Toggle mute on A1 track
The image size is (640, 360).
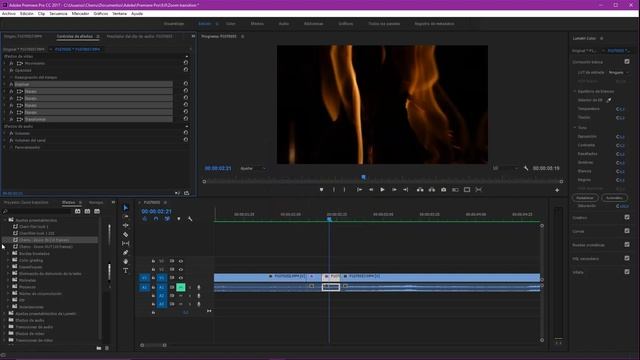pyautogui.click(x=181, y=287)
